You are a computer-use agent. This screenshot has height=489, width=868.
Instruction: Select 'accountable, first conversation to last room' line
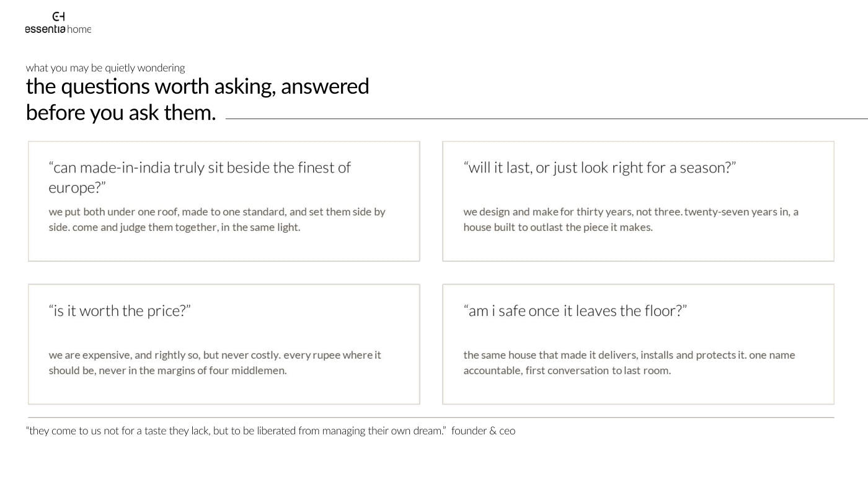(x=567, y=370)
